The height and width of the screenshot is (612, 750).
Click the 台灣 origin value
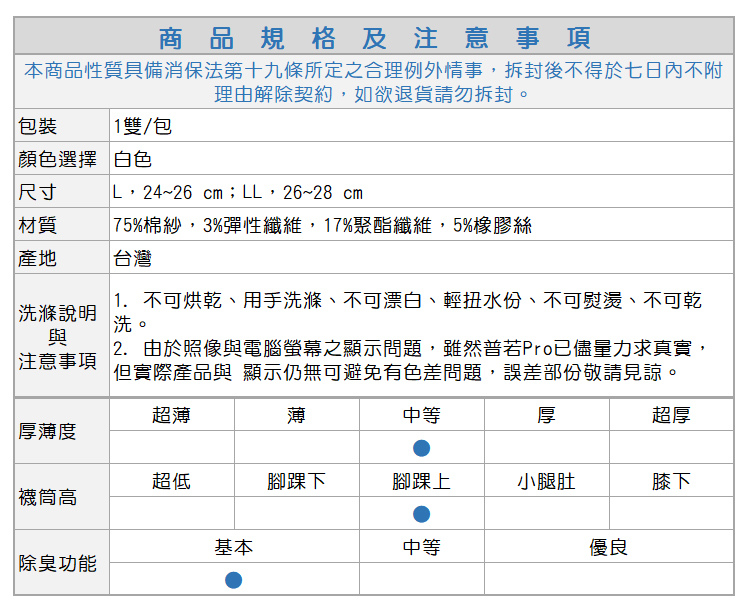click(133, 258)
